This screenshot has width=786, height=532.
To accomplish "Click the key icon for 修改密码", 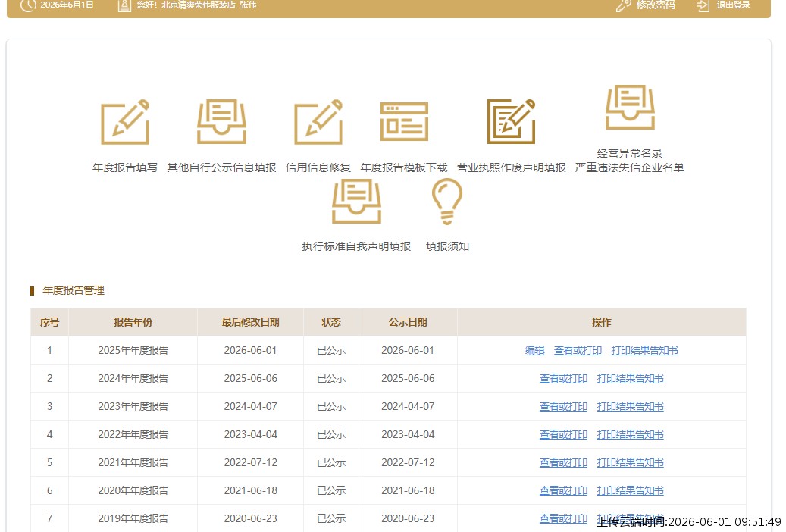I will [623, 5].
